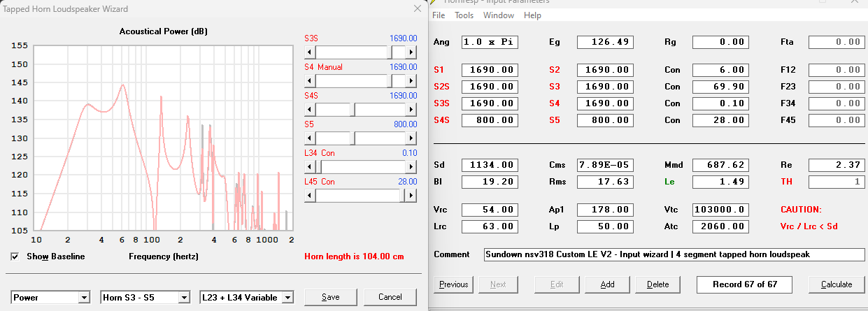Click the Mmd input field
The height and width of the screenshot is (311, 868).
pyautogui.click(x=720, y=165)
